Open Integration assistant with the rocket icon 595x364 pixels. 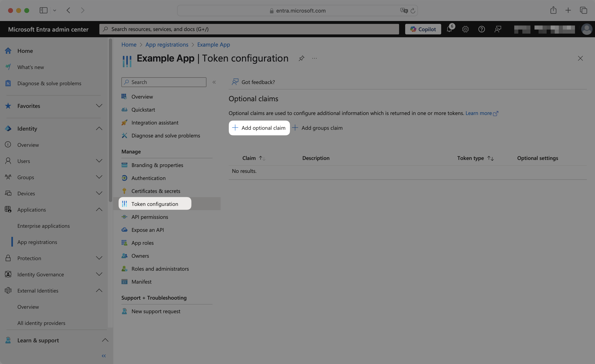coord(124,122)
